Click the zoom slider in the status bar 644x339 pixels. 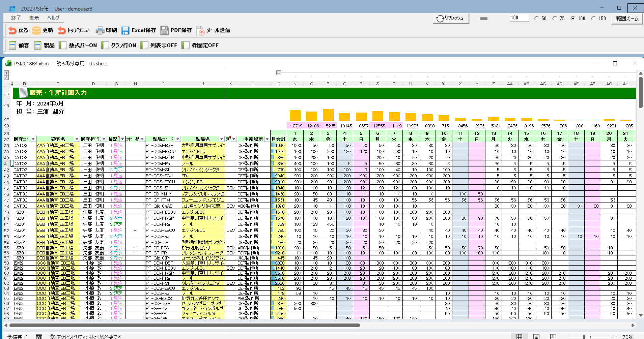tap(584, 337)
